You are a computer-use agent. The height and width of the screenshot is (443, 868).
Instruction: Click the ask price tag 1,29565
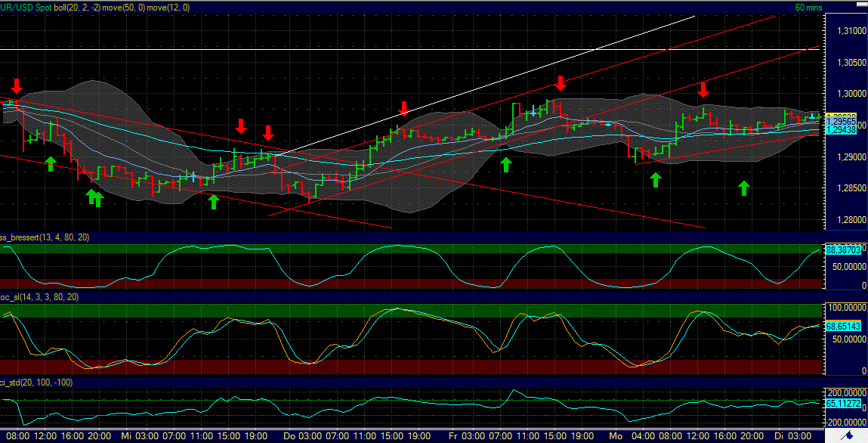pyautogui.click(x=841, y=119)
